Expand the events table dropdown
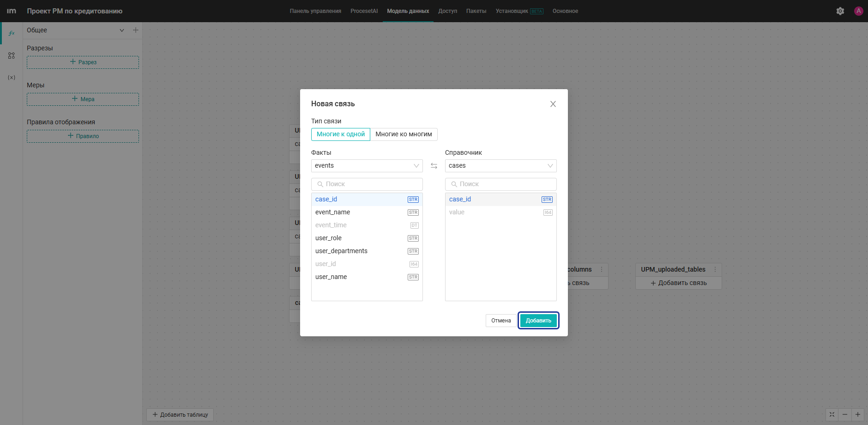The height and width of the screenshot is (425, 868). (x=367, y=166)
